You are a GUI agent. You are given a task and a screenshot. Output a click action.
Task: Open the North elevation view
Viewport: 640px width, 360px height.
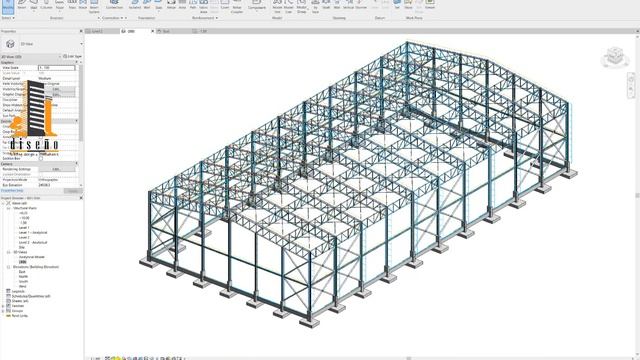click(23, 277)
